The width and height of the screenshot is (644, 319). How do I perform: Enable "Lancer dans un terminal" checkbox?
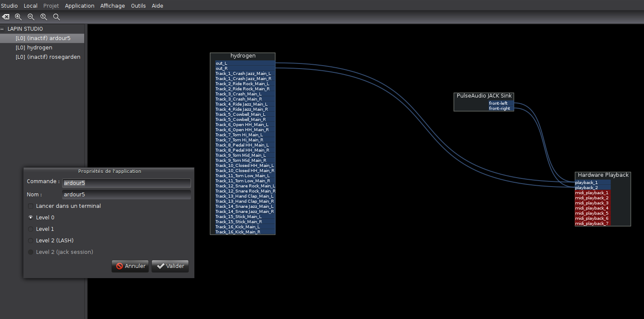coord(31,206)
